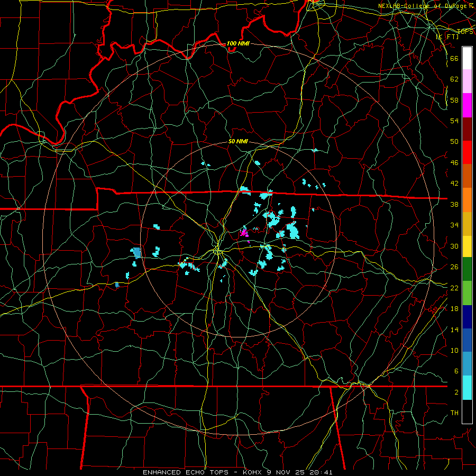Viewport: 476px width, 476px height.
Task: Click the legend value '58'
Action: pos(454,100)
